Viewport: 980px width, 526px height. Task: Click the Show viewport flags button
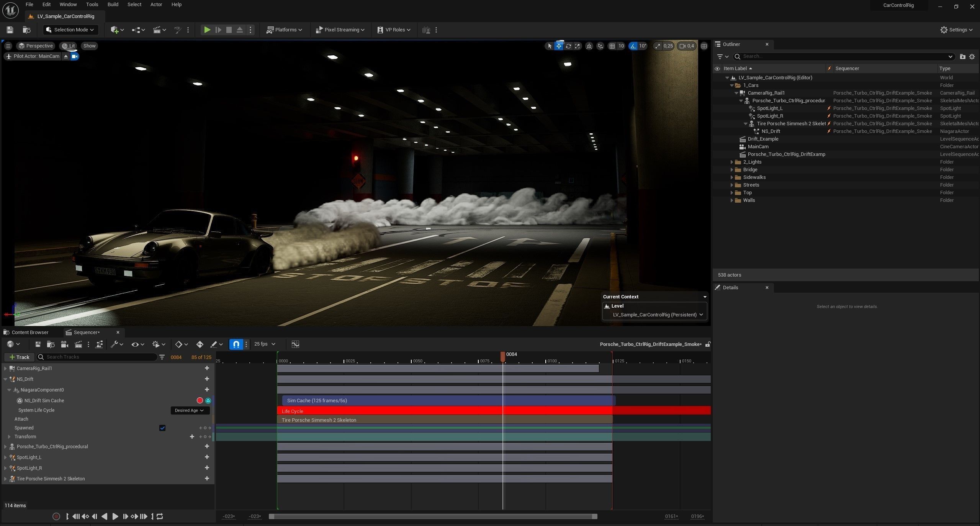pyautogui.click(x=89, y=46)
